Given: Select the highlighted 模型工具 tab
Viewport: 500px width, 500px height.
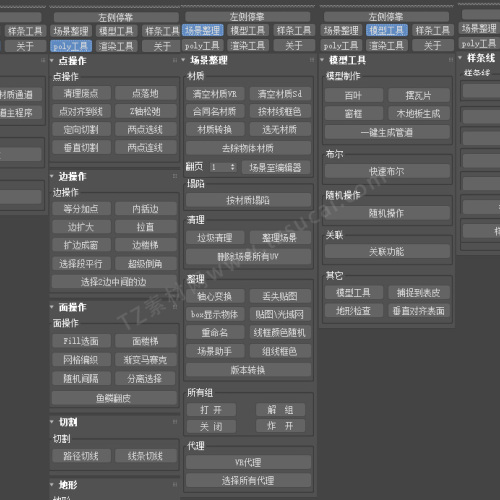Looking at the screenshot, I should coord(387,31).
